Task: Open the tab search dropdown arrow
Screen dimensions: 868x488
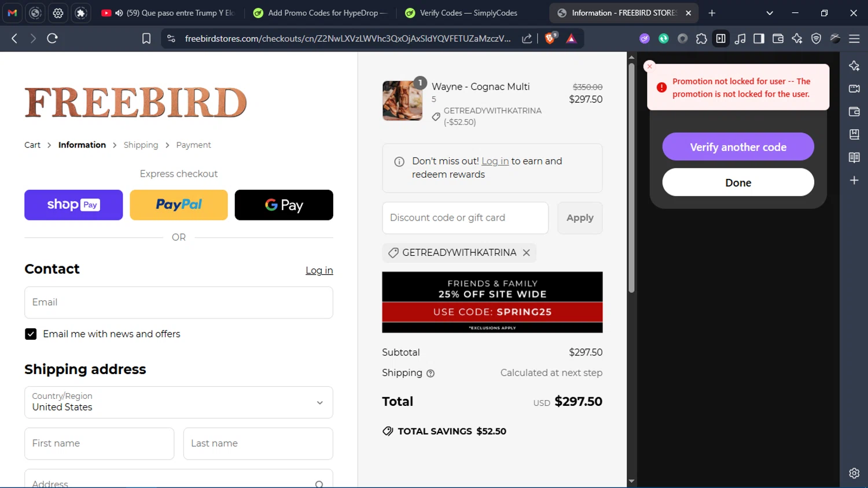Action: [770, 13]
